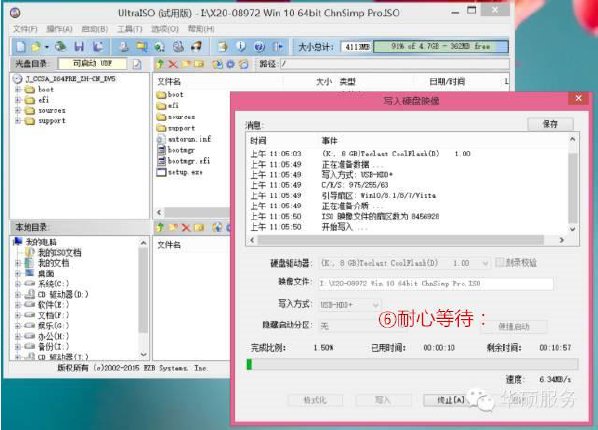Click the green Up arrow in image file toolbar
Image resolution: width=598 pixels, height=430 pixels.
point(160,64)
